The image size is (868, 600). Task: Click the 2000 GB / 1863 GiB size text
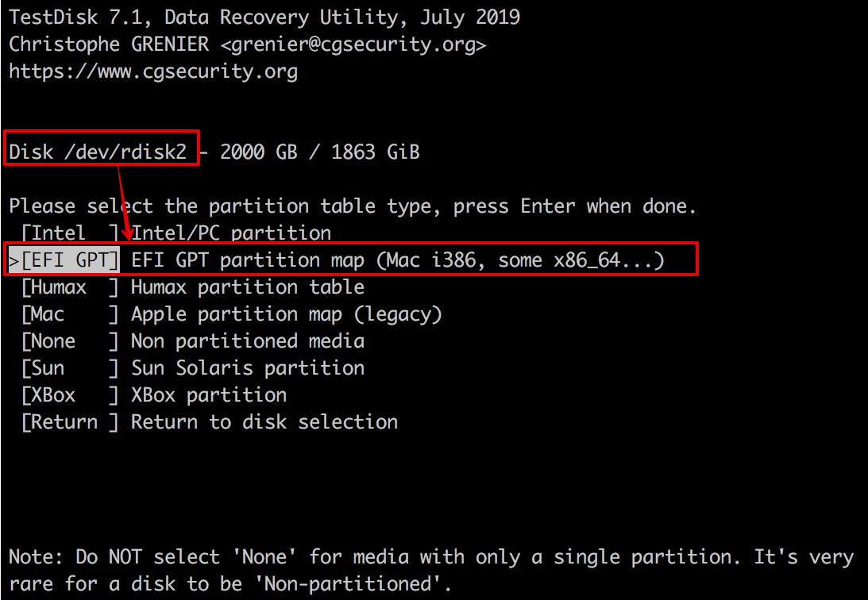[x=320, y=152]
